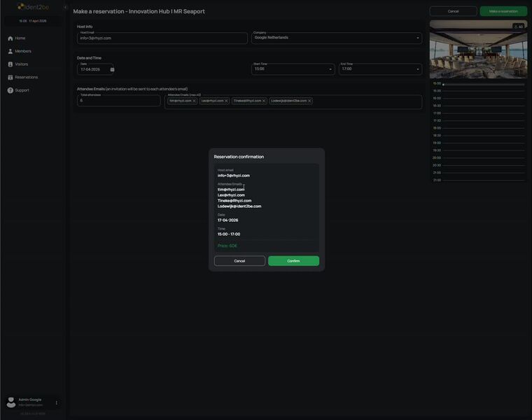Cancel the reservation confirmation dialog
The height and width of the screenshot is (420, 532).
[239, 261]
